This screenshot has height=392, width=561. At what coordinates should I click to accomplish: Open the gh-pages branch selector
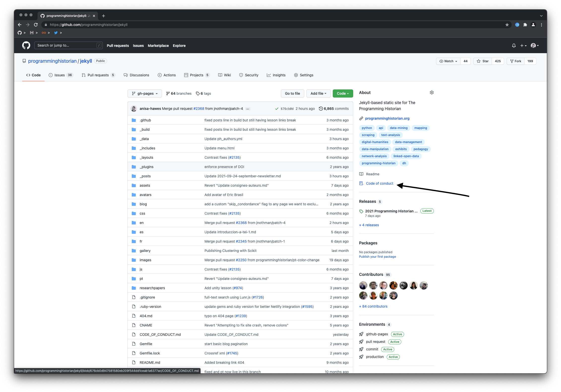pos(144,93)
